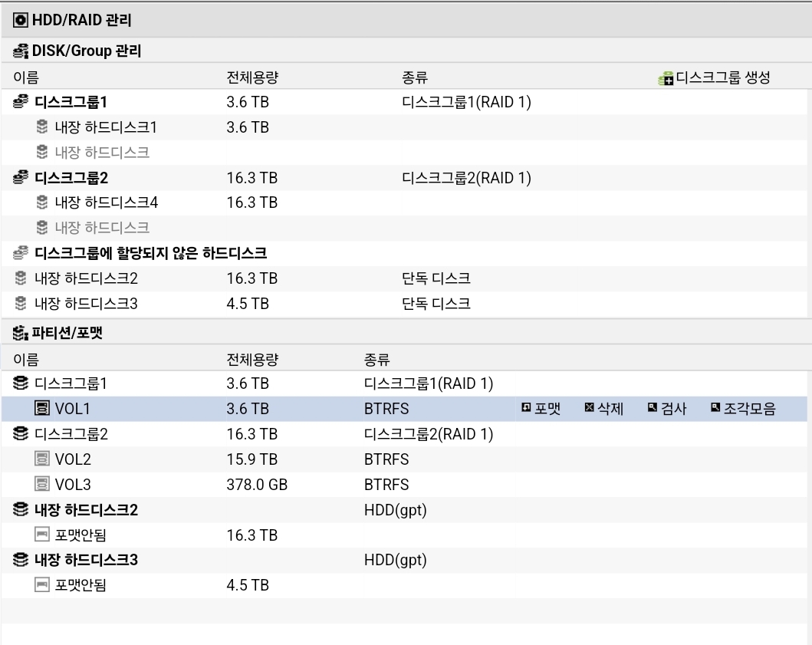Click the 내장 하드디스크3 icon in partition list
Viewport: 812px width, 645px height.
pyautogui.click(x=20, y=560)
